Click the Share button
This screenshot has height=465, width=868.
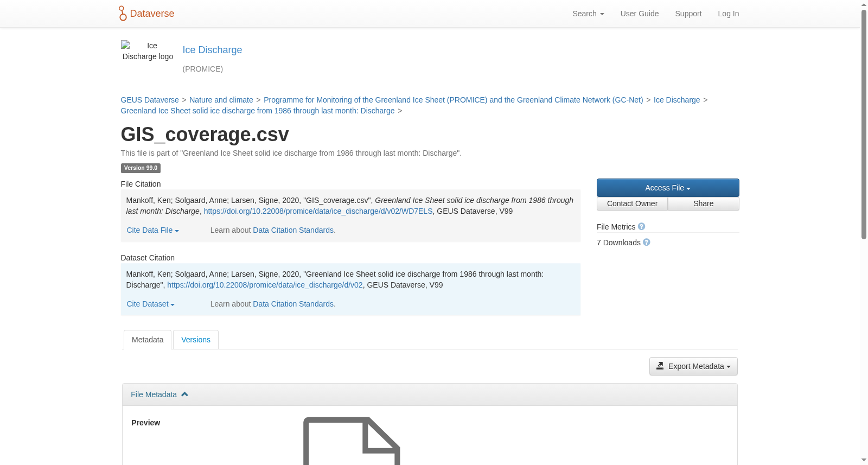[704, 203]
